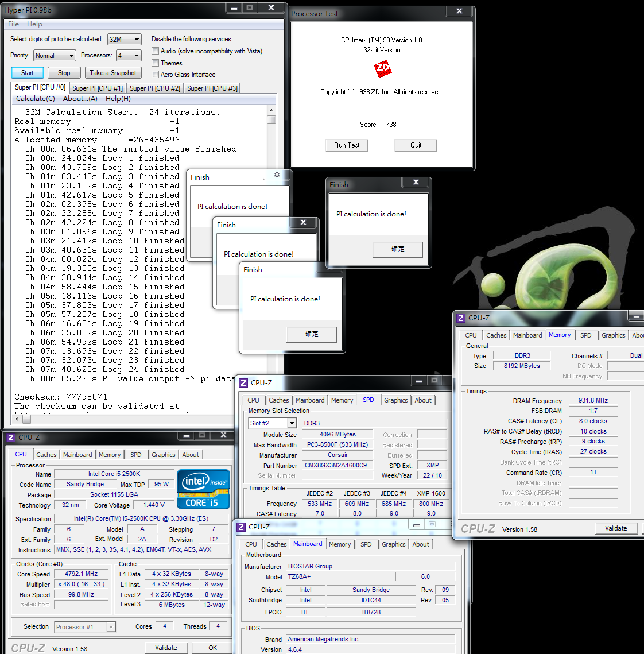
Task: Close the top-right Finish dialog
Action: 416,182
